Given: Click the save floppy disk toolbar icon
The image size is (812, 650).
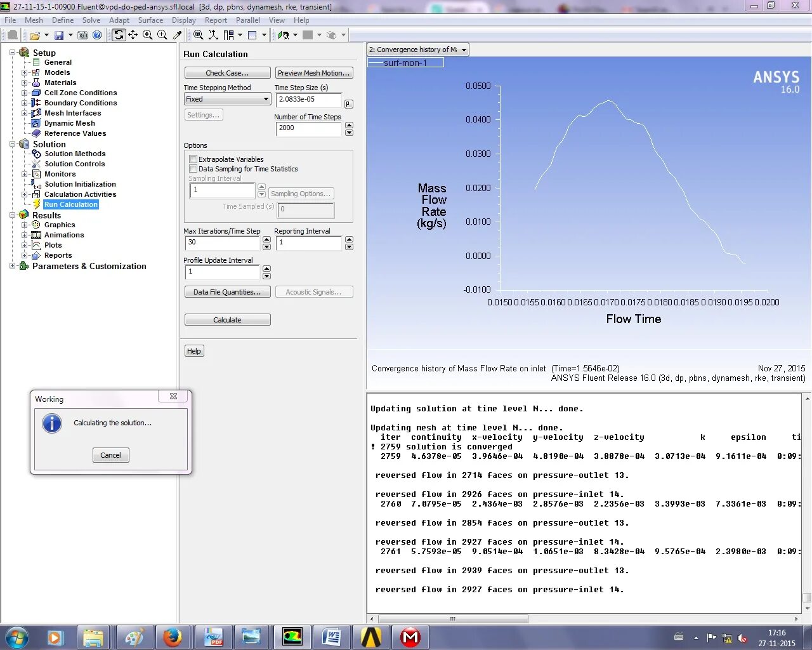Looking at the screenshot, I should pyautogui.click(x=59, y=36).
